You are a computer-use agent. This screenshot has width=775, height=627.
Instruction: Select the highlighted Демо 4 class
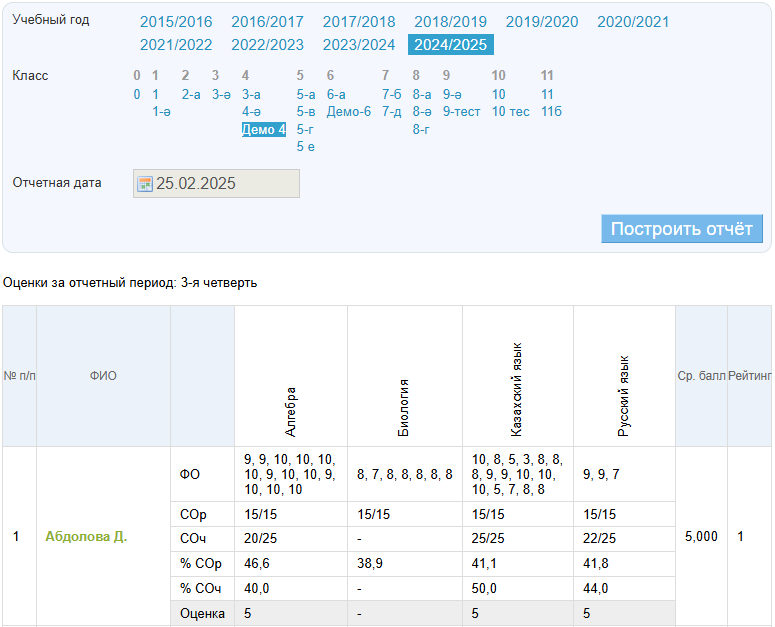click(264, 129)
